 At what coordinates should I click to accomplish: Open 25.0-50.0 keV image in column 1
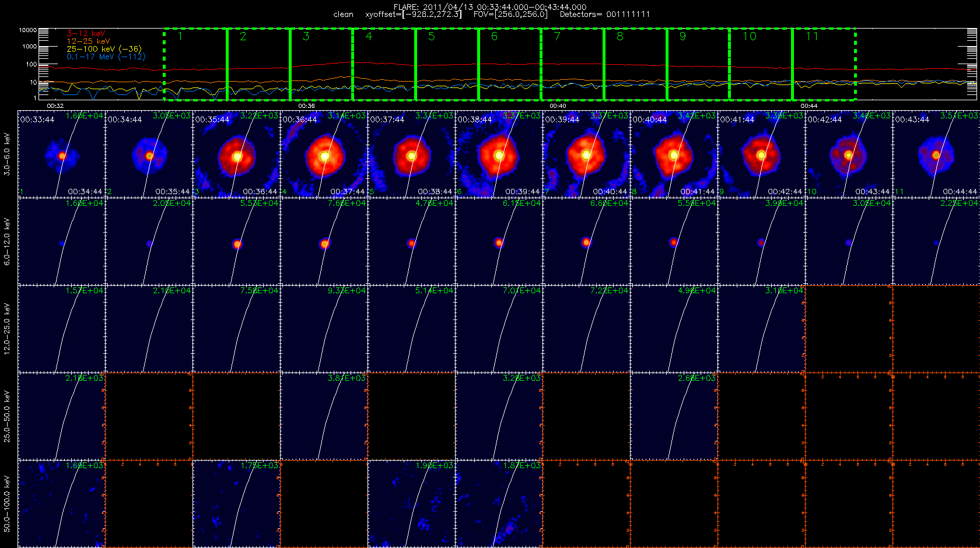(x=62, y=417)
